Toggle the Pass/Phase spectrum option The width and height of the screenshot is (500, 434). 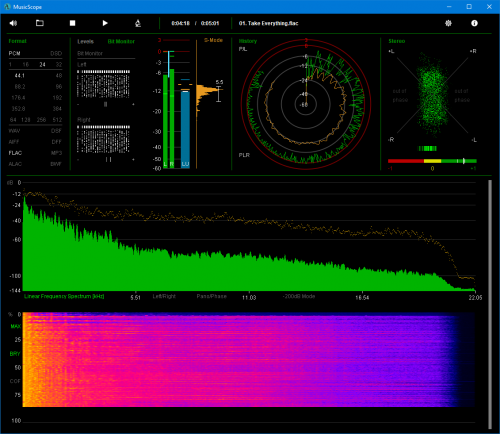[211, 296]
